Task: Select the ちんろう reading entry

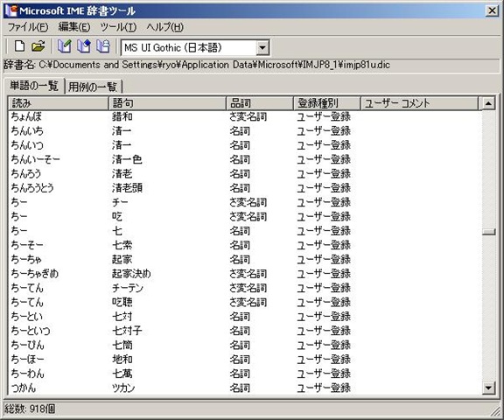Action: click(x=26, y=173)
